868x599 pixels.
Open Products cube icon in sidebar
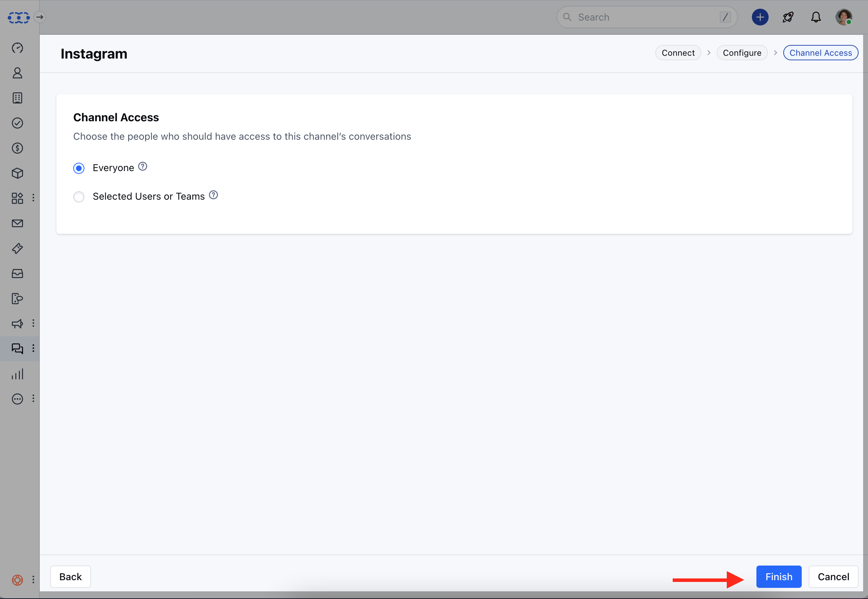coord(17,174)
